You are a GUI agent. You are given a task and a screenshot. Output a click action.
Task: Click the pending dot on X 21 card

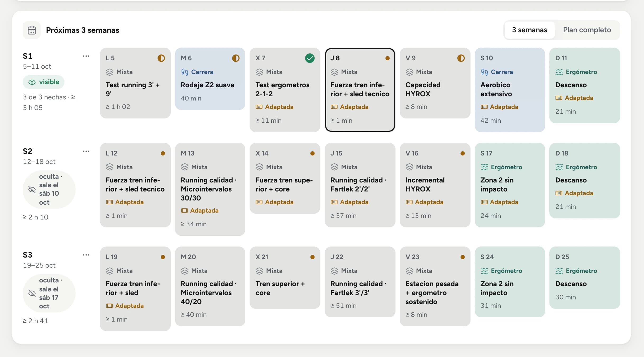coord(312,257)
